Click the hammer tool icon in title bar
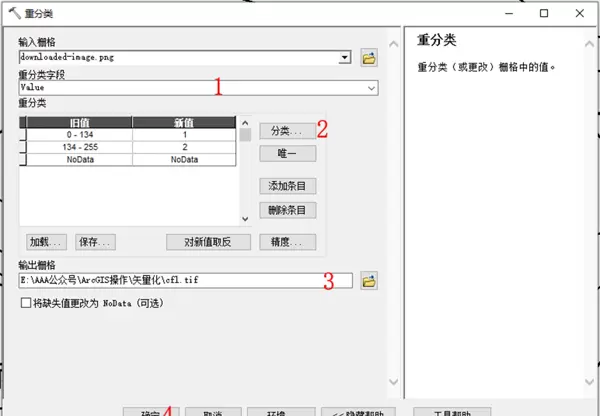The width and height of the screenshot is (600, 416). (x=11, y=13)
